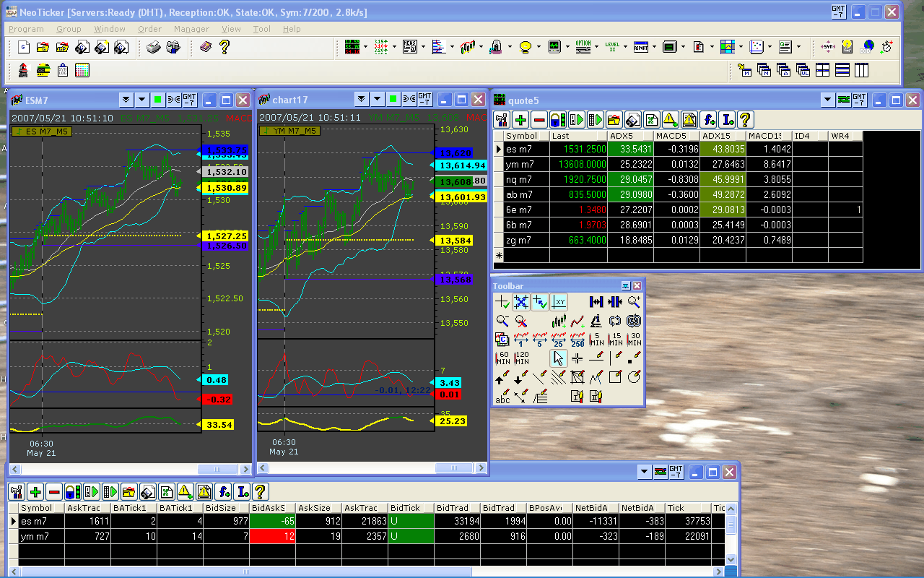Viewport: 924px width, 578px height.
Task: Select the text 'abc' drawing tool
Action: (502, 396)
